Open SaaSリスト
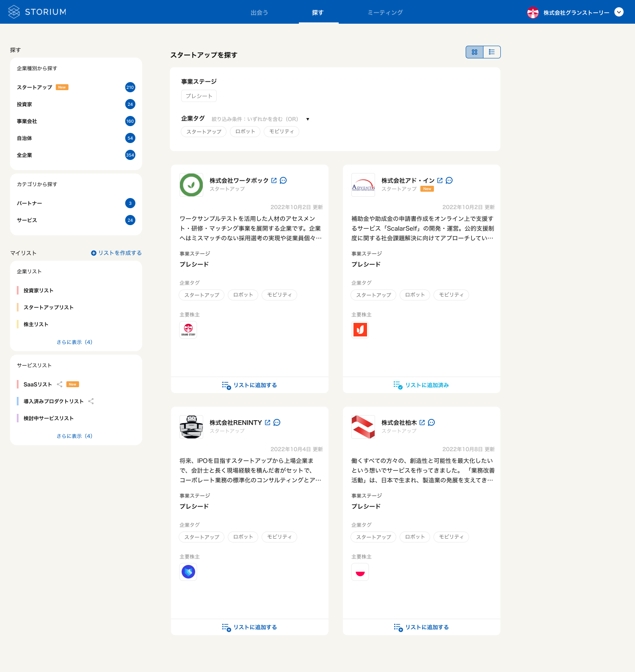 coord(38,384)
